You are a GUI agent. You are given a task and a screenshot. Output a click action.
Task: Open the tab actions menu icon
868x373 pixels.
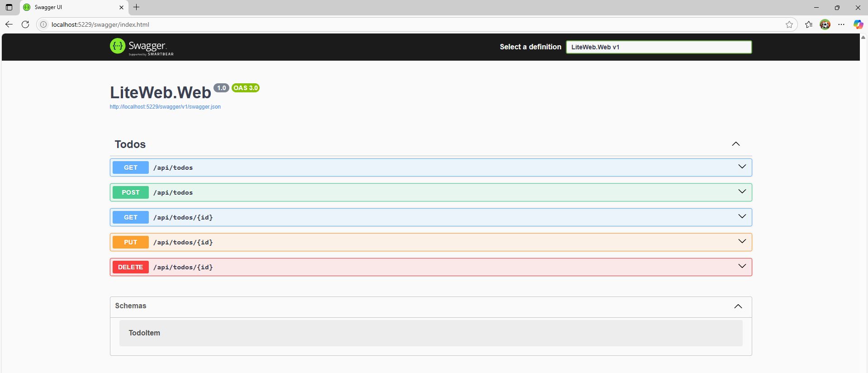pos(9,7)
